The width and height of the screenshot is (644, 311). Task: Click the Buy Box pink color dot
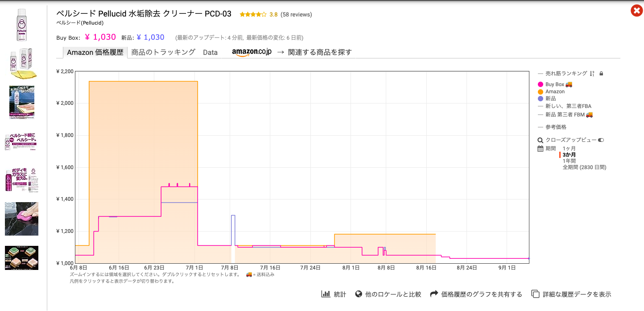click(x=541, y=84)
